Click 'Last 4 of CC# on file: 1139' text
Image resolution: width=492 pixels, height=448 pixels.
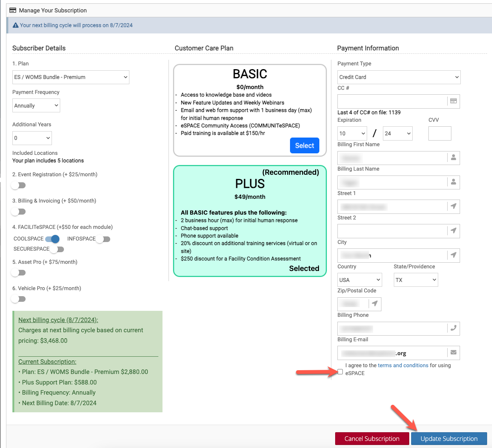coord(369,112)
